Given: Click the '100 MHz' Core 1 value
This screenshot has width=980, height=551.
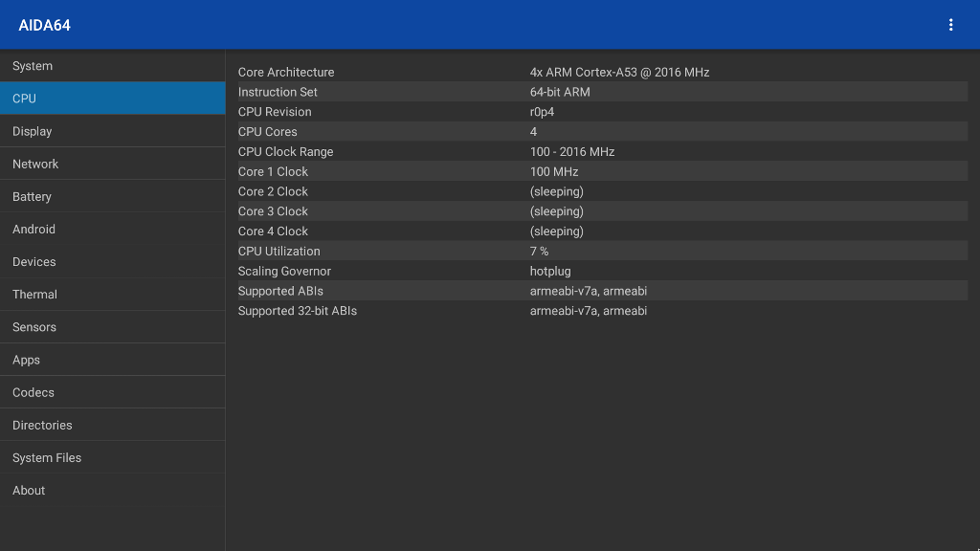Looking at the screenshot, I should [x=554, y=172].
